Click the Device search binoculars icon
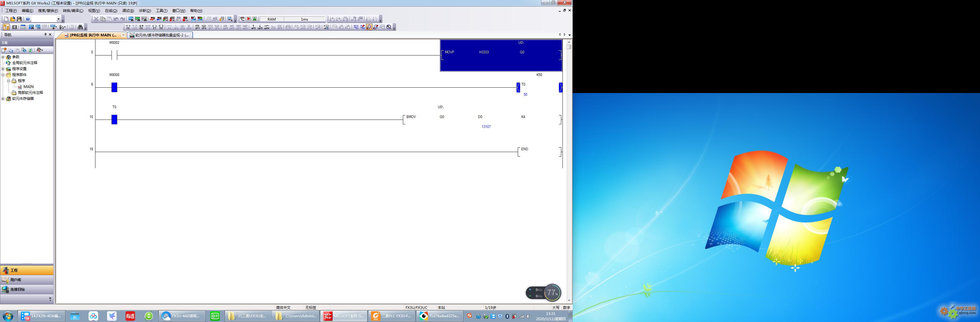Viewport: 980px width, 322px height. [x=131, y=19]
